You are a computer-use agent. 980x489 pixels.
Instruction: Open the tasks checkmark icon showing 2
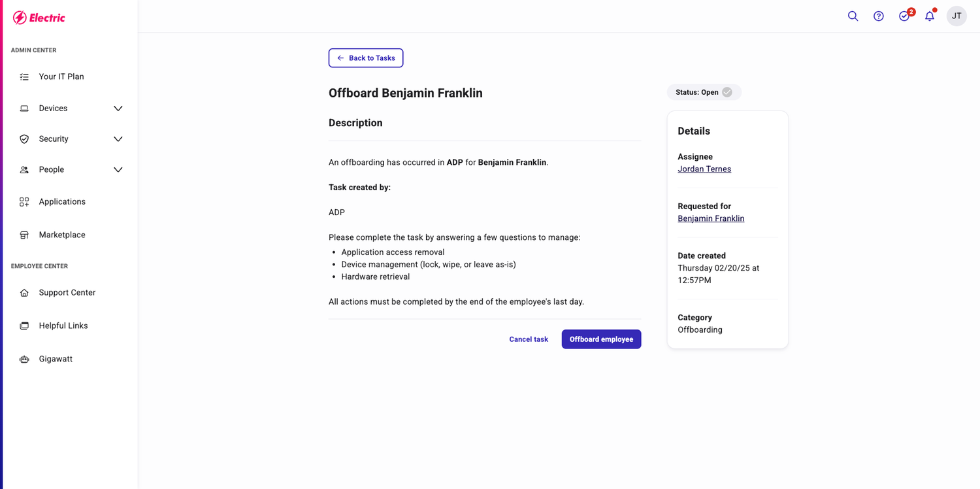click(904, 16)
